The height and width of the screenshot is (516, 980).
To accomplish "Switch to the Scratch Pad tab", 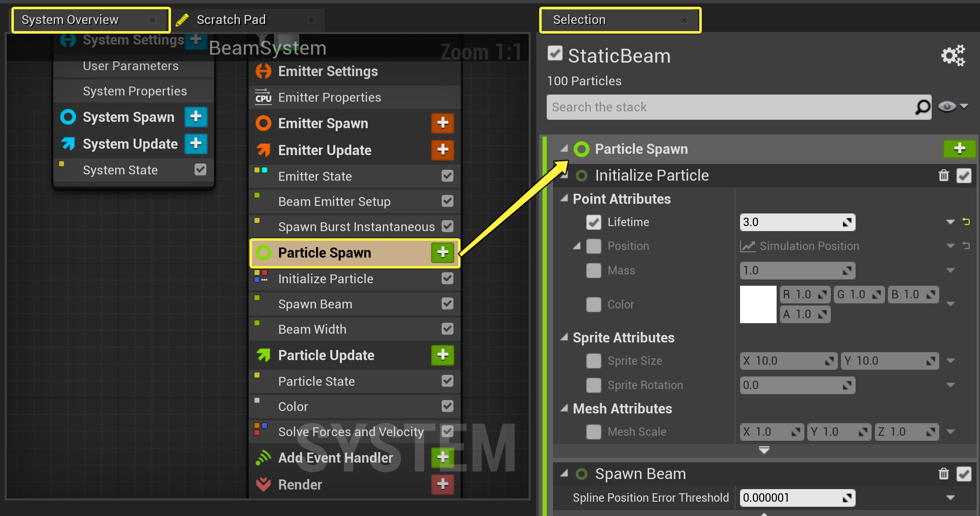I will click(231, 20).
